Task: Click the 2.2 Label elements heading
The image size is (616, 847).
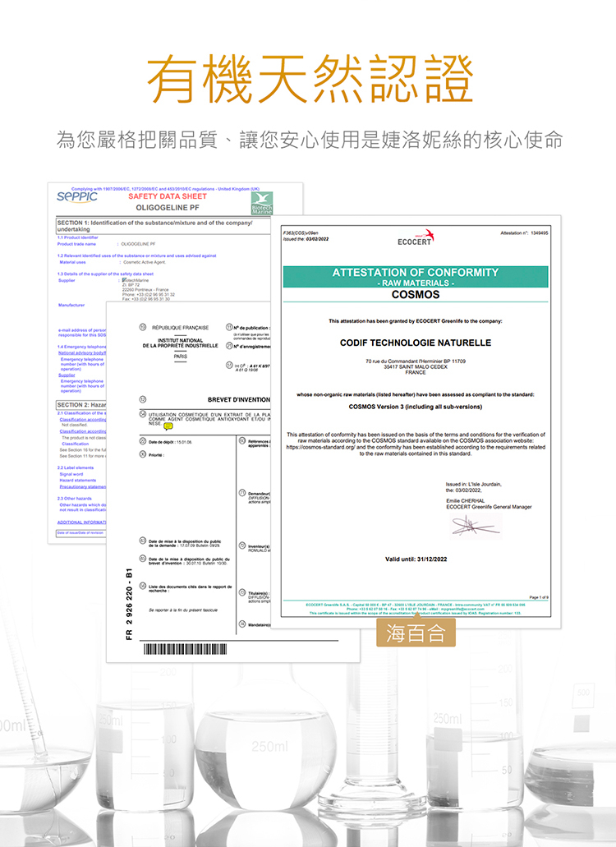Action: pos(76,467)
